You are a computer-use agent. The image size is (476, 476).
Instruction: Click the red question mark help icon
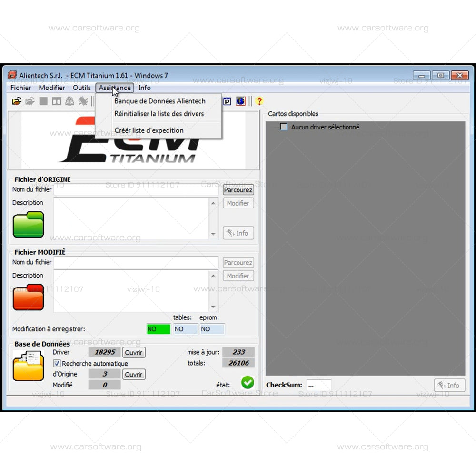(259, 101)
